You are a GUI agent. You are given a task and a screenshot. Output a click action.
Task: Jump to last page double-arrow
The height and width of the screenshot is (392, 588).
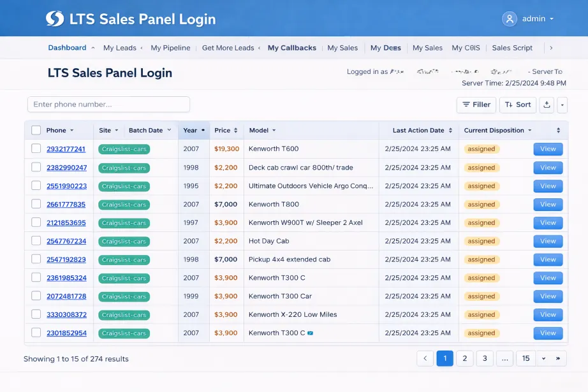click(558, 359)
